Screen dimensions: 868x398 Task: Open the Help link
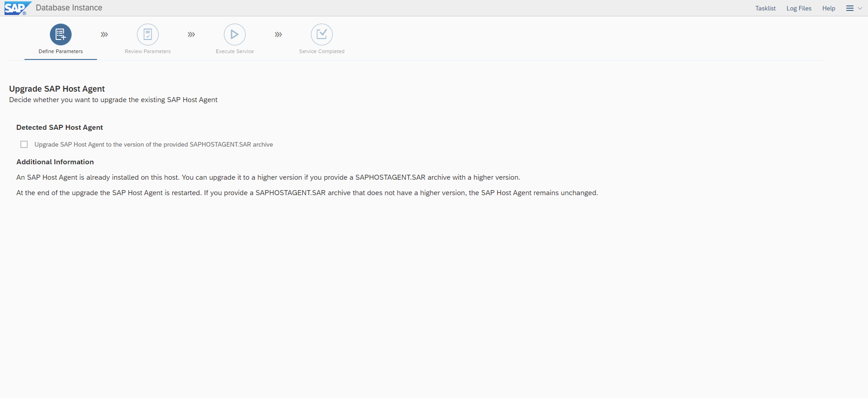coord(829,8)
